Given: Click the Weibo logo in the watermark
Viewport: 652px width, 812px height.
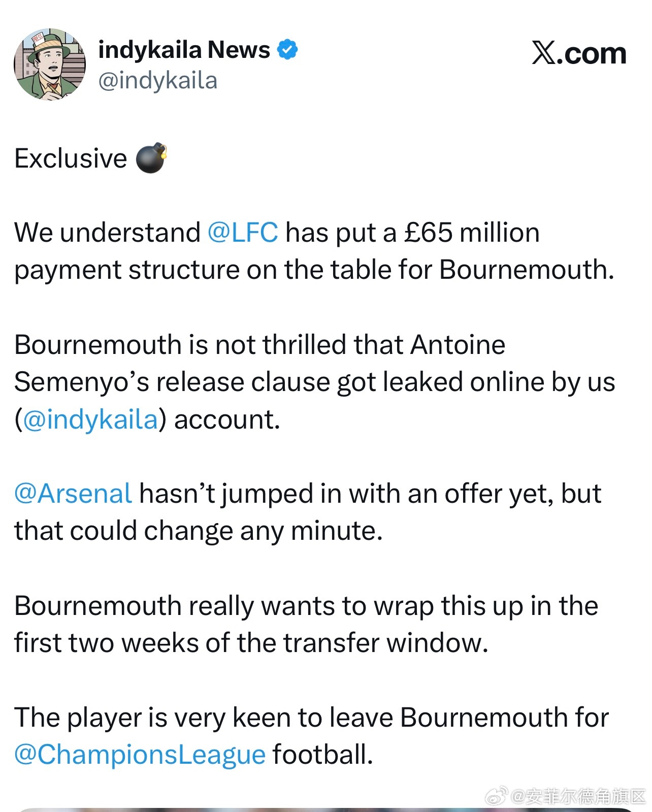Looking at the screenshot, I should point(497,796).
